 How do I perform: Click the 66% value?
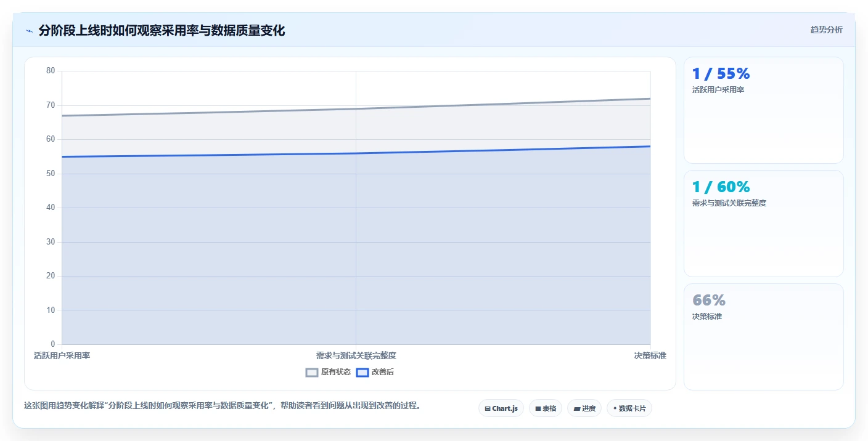tap(709, 301)
